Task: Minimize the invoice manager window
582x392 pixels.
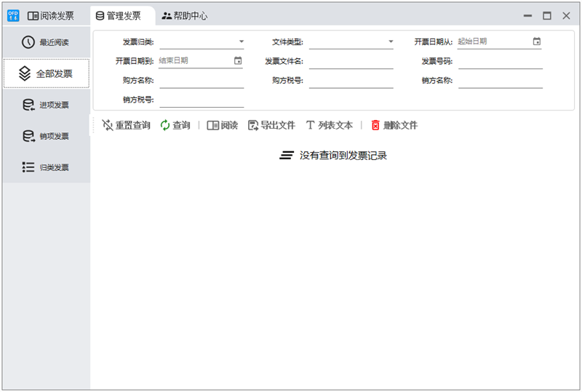Action: pos(527,15)
